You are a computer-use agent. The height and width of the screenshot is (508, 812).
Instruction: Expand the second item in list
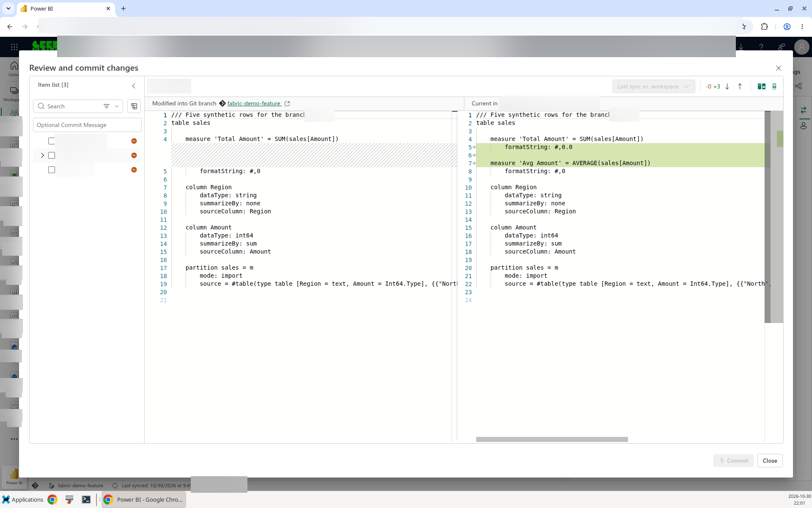pos(42,155)
